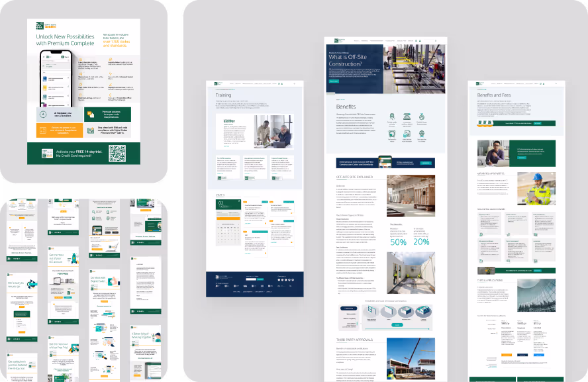Click the predictable project schedule benefit icon

click(x=422, y=116)
